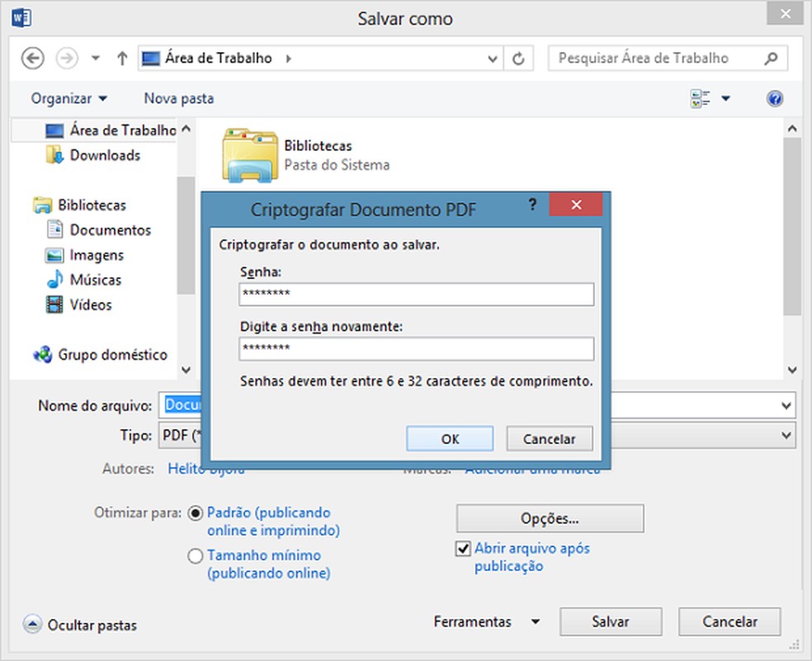Select Tamanho mínimo radio button
Image resolution: width=812 pixels, height=661 pixels.
click(196, 556)
